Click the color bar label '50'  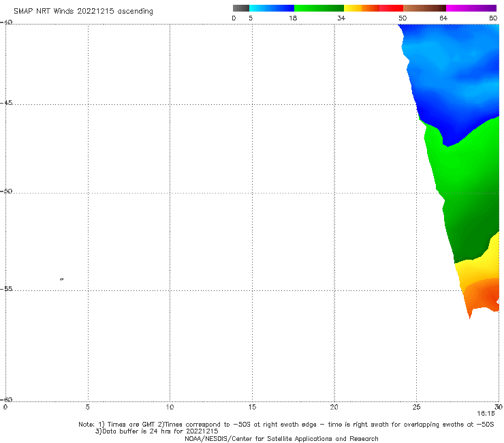click(x=403, y=18)
